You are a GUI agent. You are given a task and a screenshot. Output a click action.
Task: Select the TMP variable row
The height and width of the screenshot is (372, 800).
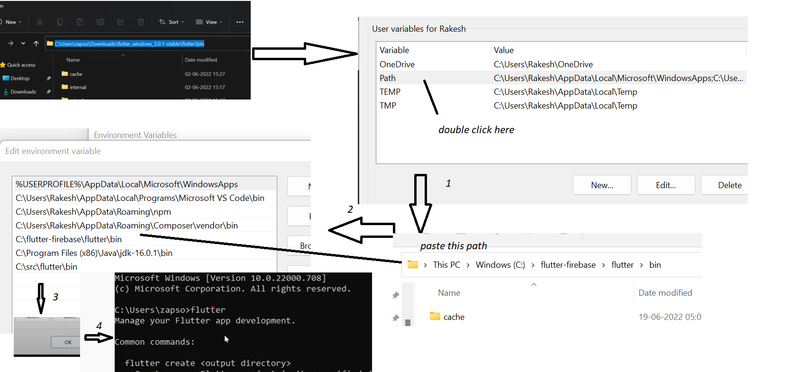pos(562,106)
